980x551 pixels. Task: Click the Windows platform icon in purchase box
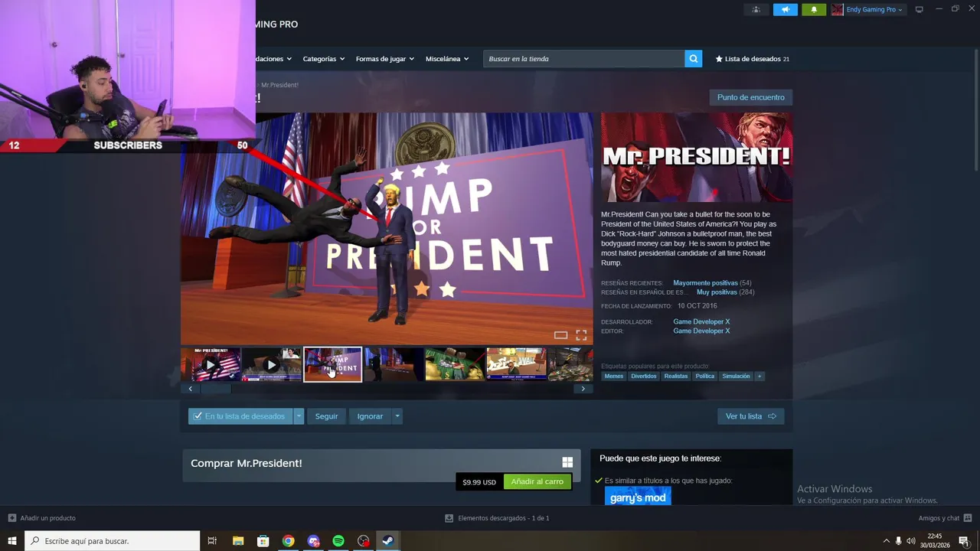pyautogui.click(x=567, y=462)
